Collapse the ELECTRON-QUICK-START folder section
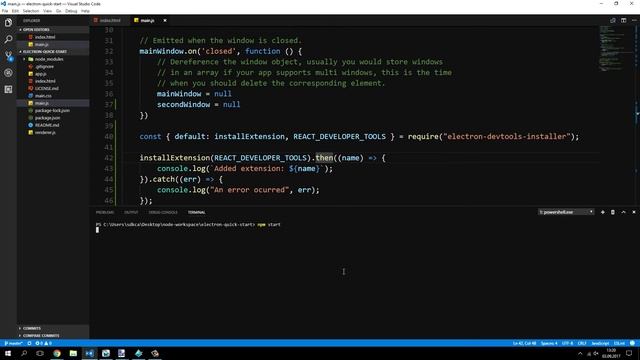 53,52
